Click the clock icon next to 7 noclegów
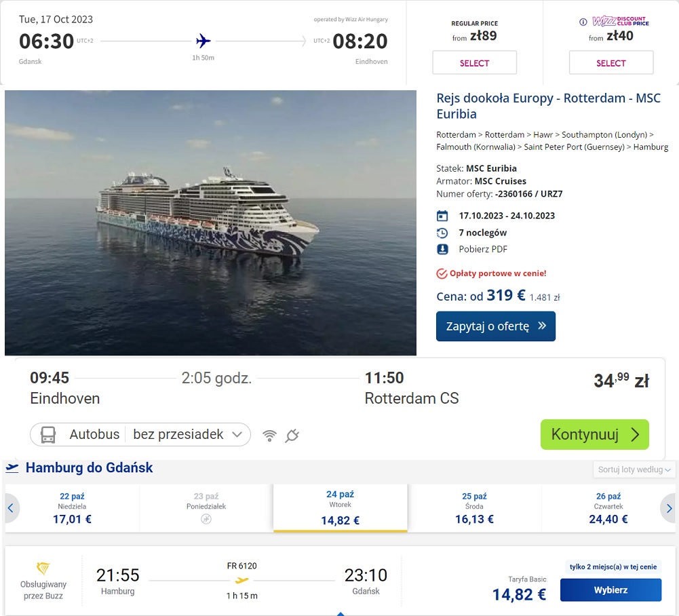679x616 pixels. [x=442, y=233]
